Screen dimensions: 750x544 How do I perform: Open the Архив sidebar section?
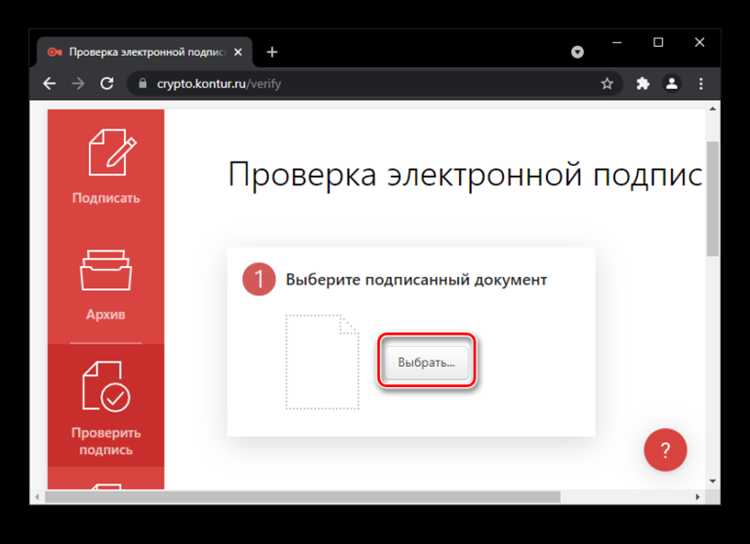pyautogui.click(x=106, y=285)
